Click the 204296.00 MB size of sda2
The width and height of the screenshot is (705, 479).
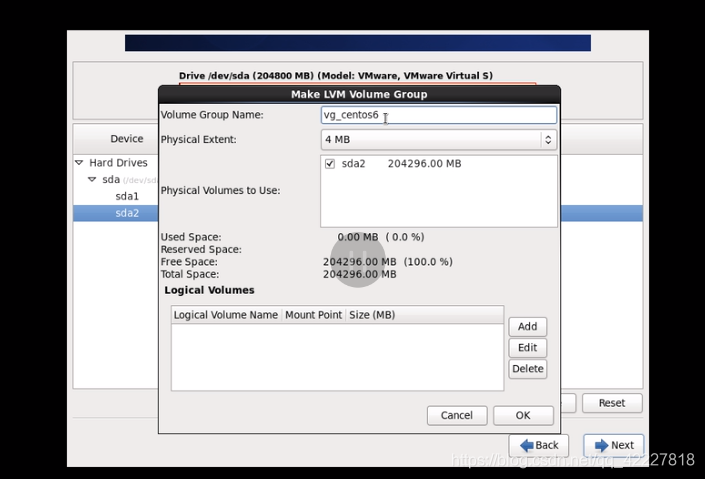[x=424, y=164]
